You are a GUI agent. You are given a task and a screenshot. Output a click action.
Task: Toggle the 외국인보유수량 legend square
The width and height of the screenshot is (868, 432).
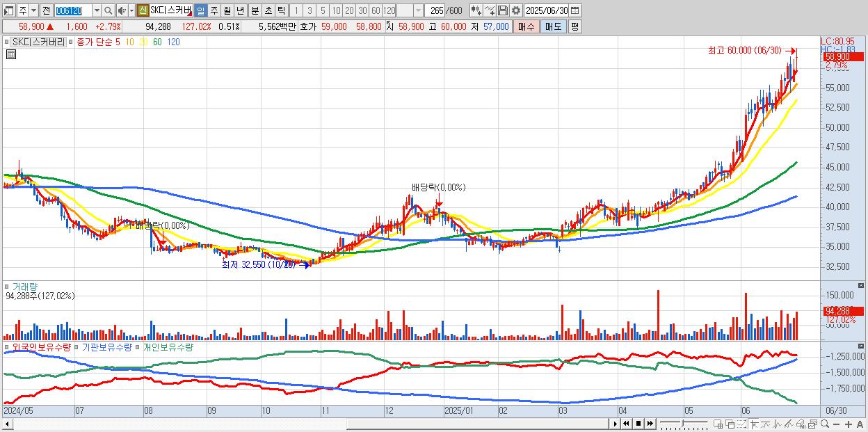tap(7, 346)
